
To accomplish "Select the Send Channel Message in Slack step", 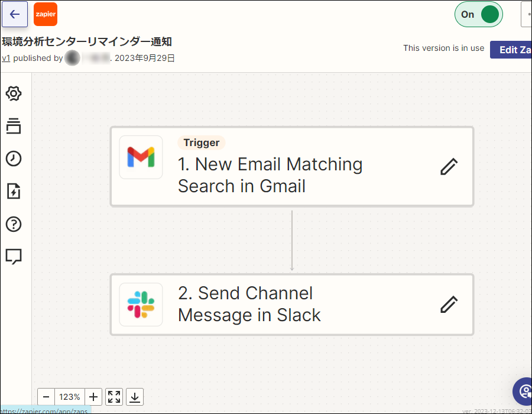I will pyautogui.click(x=292, y=305).
